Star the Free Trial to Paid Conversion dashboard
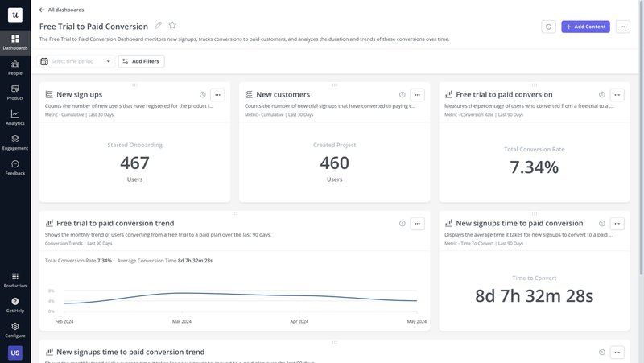This screenshot has width=644, height=363. point(172,26)
